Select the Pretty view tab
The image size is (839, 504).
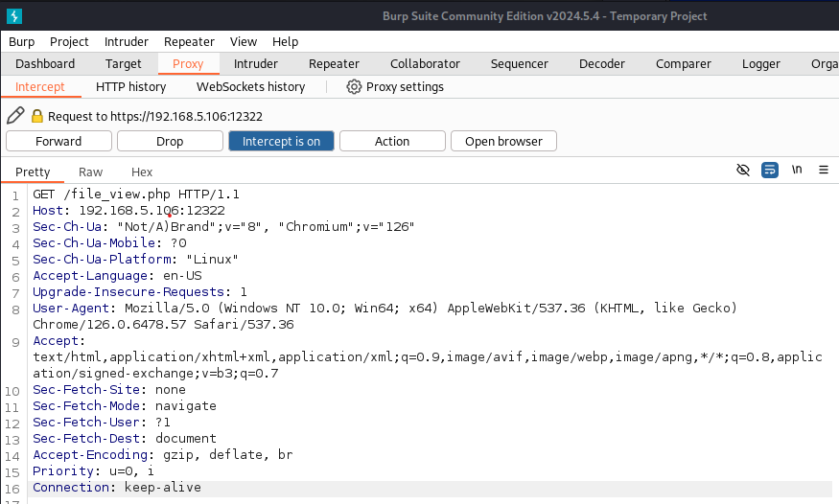tap(33, 172)
